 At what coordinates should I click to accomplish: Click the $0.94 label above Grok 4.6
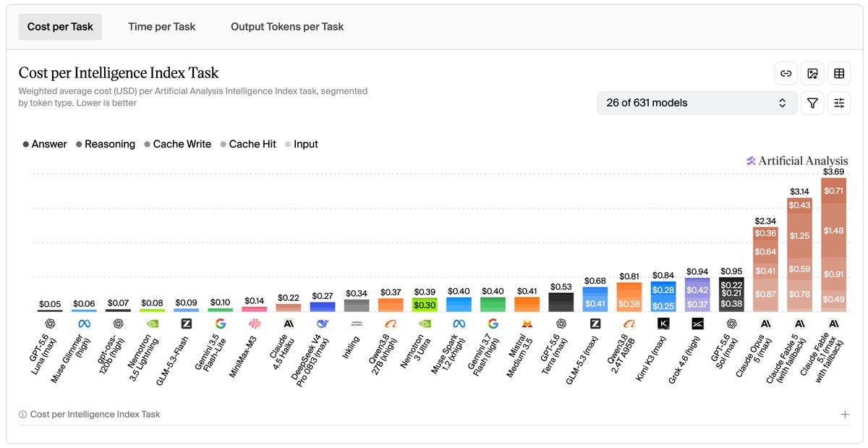[697, 272]
